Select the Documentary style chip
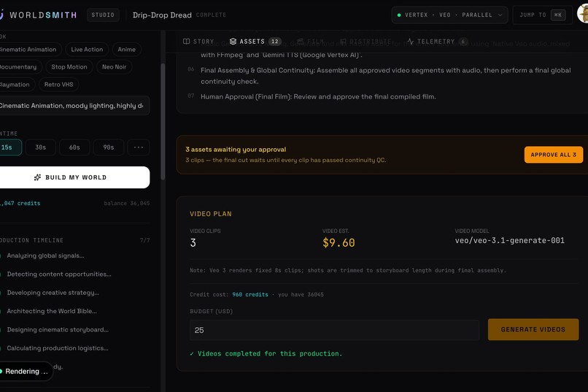This screenshot has width=588, height=392. click(20, 66)
